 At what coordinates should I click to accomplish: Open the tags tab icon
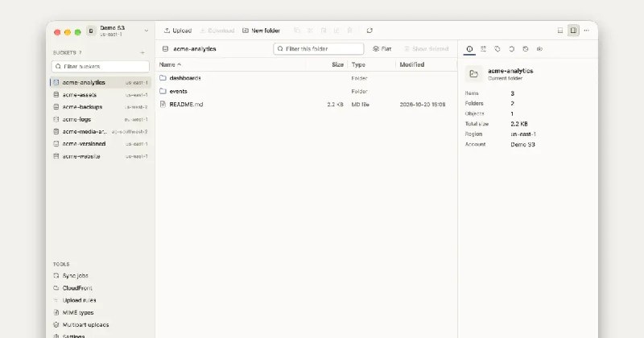click(x=497, y=49)
